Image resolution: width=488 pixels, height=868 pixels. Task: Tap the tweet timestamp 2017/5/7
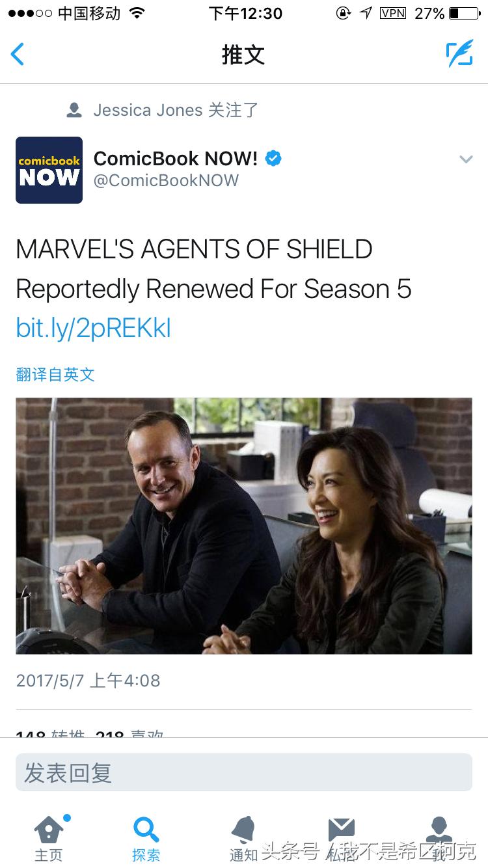(88, 681)
